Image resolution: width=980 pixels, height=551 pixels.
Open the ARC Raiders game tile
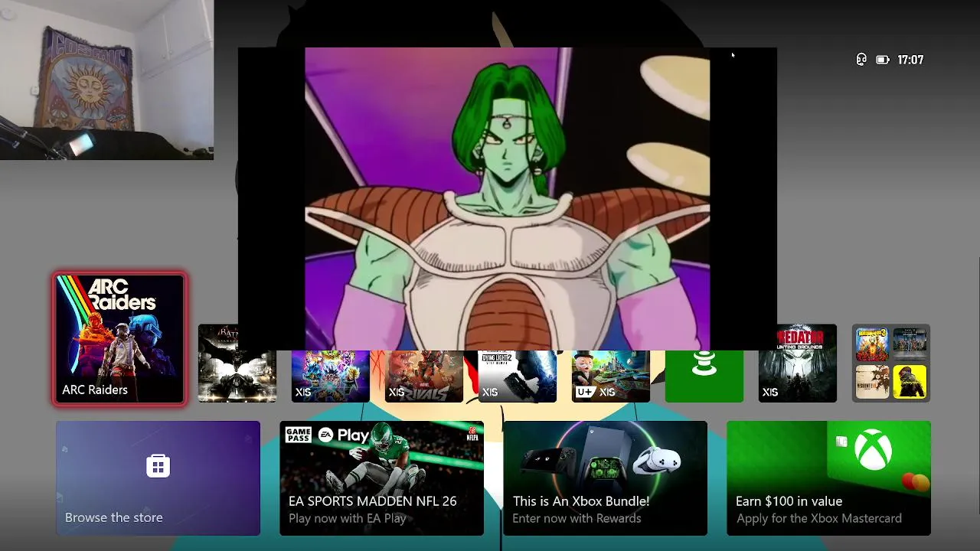119,339
